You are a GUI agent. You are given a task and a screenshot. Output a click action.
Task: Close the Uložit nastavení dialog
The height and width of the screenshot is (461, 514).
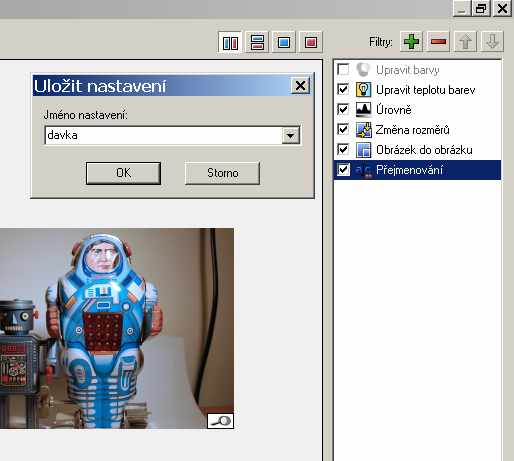pyautogui.click(x=300, y=86)
